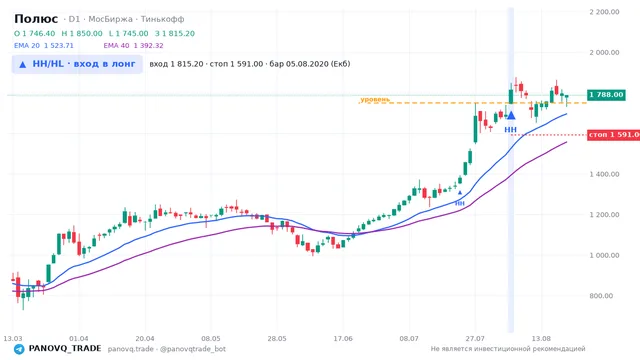Screen dimensions: 640x360
Task: Click the orange 'уровень' level label
Action: (x=375, y=99)
